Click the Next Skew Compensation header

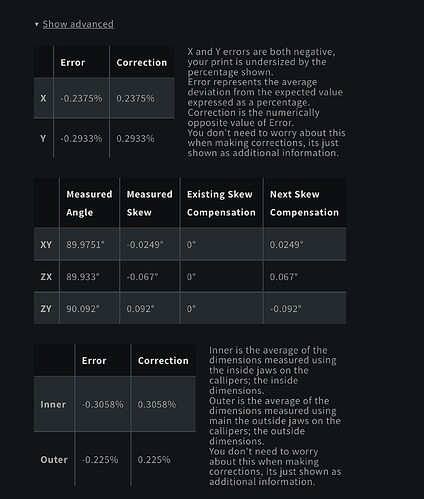[304, 203]
